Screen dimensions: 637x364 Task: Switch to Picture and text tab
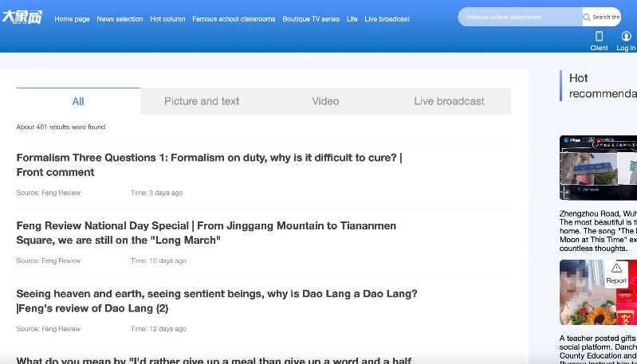pyautogui.click(x=202, y=101)
